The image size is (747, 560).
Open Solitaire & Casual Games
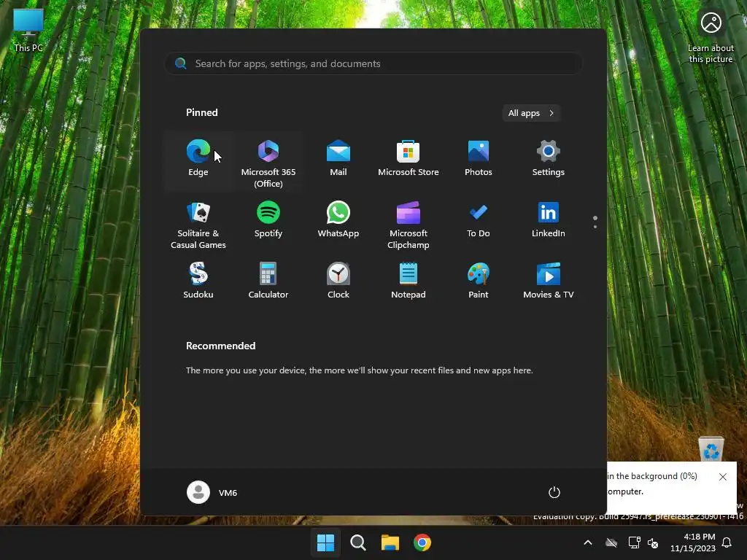tap(198, 224)
